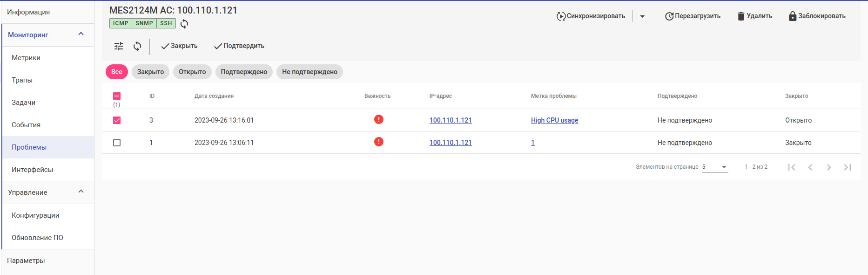Screen dimensions: 868x275
Task: Click the Подтвердить button
Action: tap(239, 46)
